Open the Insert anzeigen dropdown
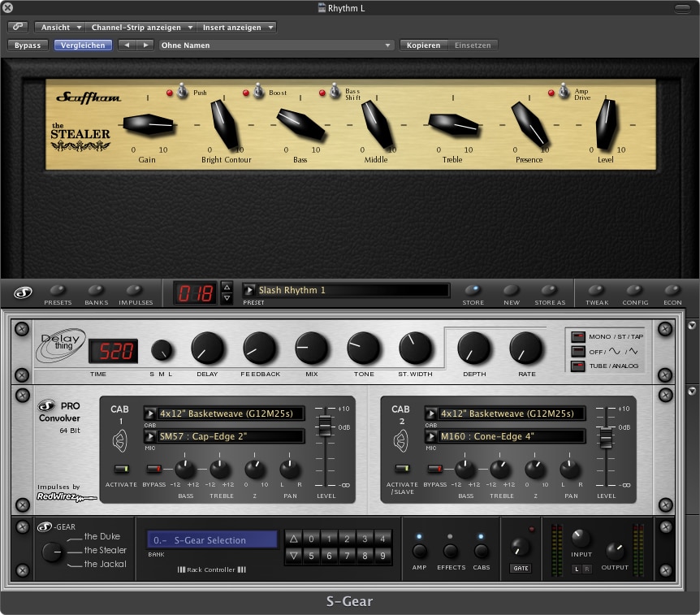 click(x=236, y=28)
